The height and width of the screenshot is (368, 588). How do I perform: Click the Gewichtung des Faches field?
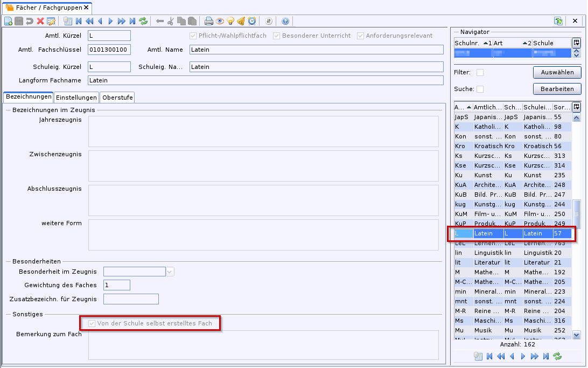(x=117, y=285)
